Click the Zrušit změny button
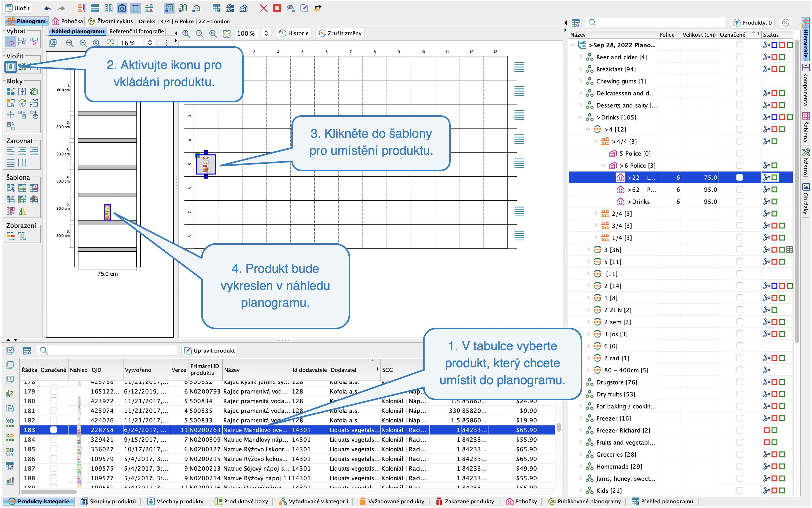Screen dimensions: 812x508 click(x=340, y=33)
